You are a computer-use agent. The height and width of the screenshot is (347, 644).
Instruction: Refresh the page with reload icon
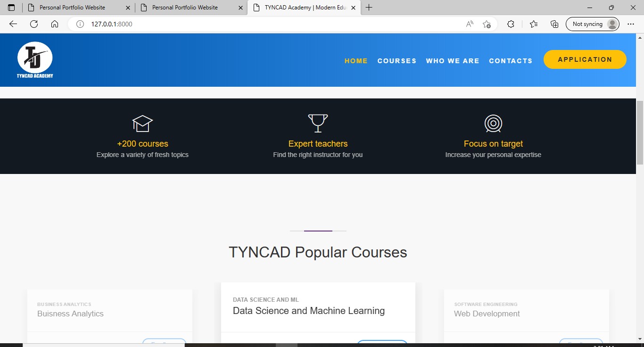(34, 24)
